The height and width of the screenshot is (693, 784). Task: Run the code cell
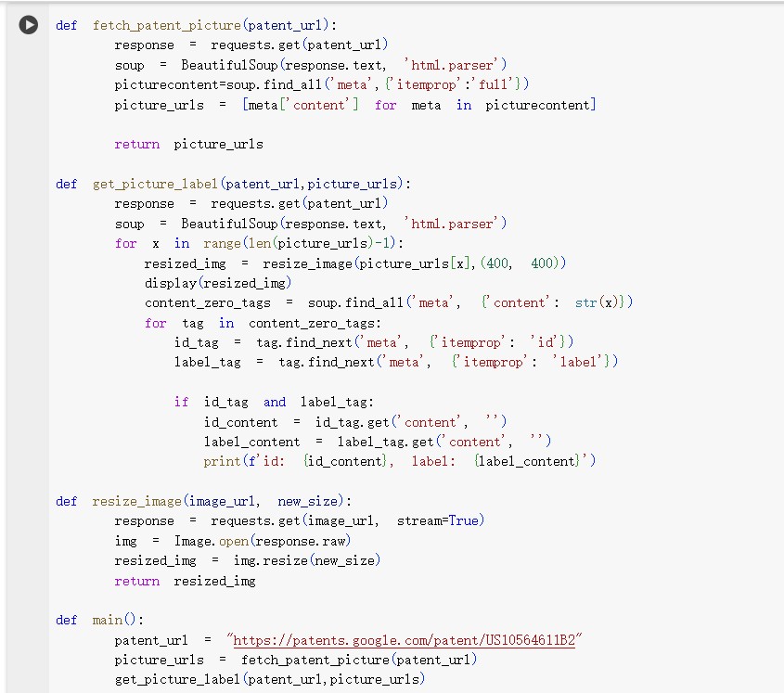[x=30, y=25]
